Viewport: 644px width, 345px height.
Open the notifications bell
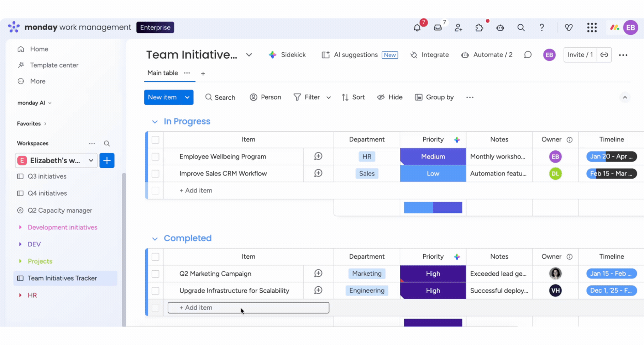click(417, 28)
